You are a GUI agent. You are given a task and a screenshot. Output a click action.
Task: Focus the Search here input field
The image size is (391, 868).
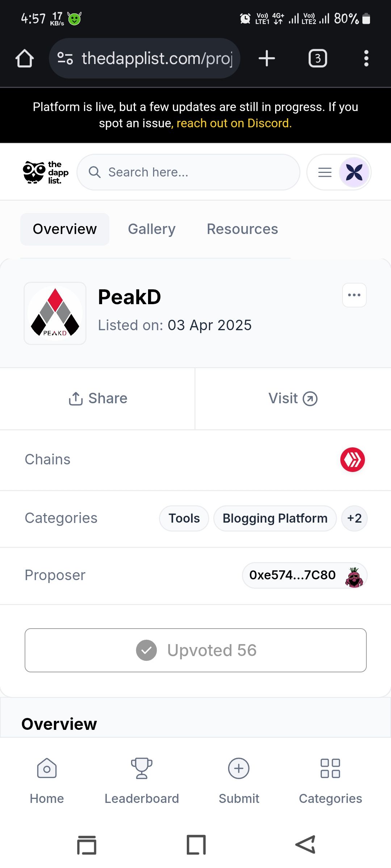point(188,172)
